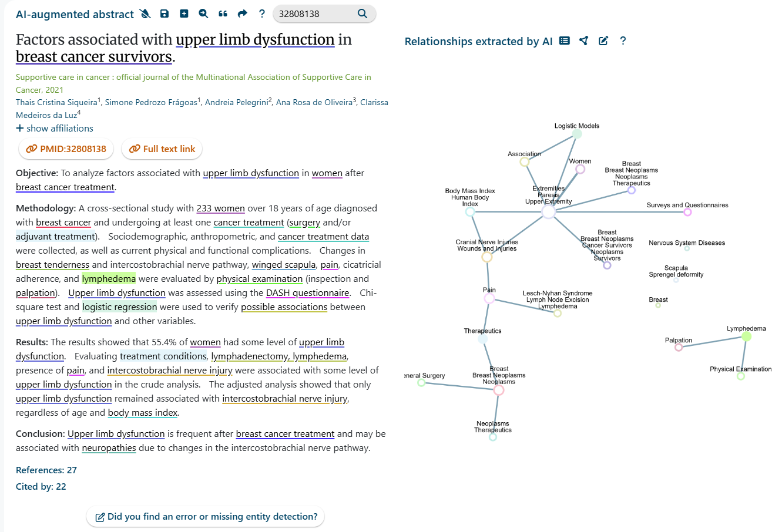Click the share arrow icon
782x532 pixels.
click(x=242, y=14)
